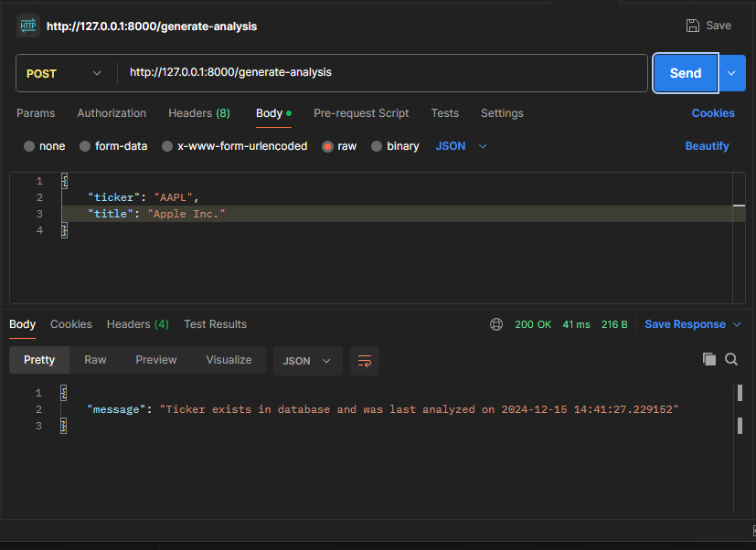Toggle line wrapping in response viewer
Screen dimensions: 756x550
pyautogui.click(x=364, y=360)
